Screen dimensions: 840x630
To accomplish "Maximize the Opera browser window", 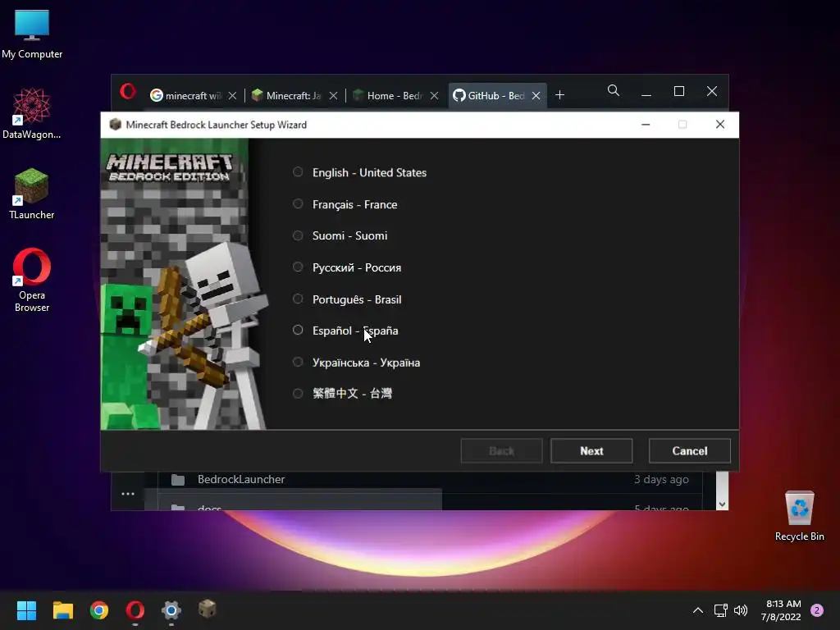I will pyautogui.click(x=678, y=91).
